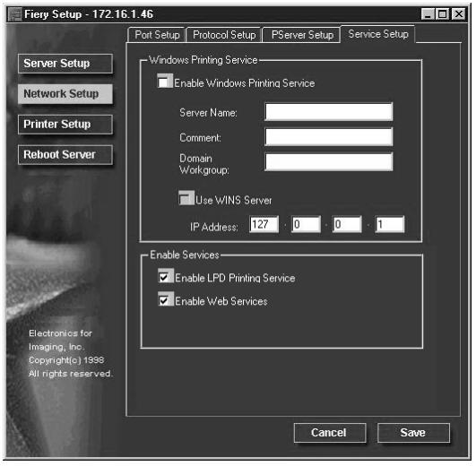Disable LPD Printing Service checkbox
Image resolution: width=476 pixels, height=466 pixels.
[x=165, y=276]
